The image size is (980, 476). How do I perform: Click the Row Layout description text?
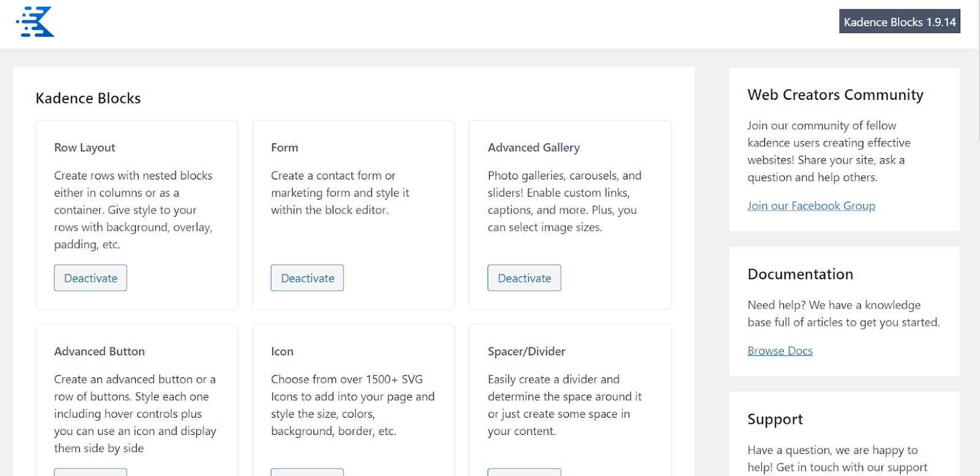[x=134, y=210]
